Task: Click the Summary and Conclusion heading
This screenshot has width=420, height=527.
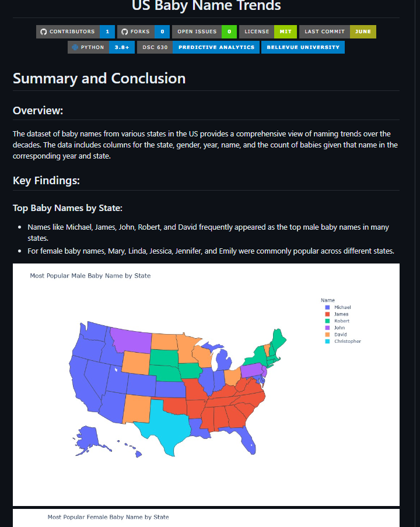Action: (99, 78)
